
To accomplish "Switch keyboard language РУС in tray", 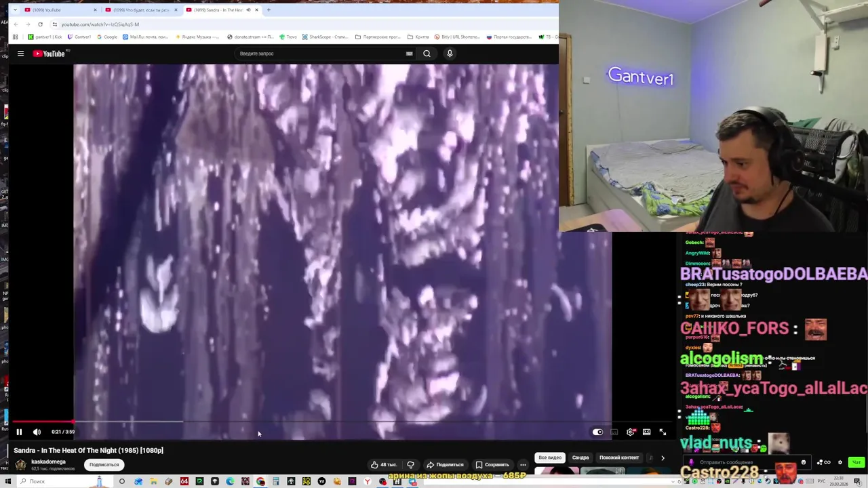I will [823, 481].
